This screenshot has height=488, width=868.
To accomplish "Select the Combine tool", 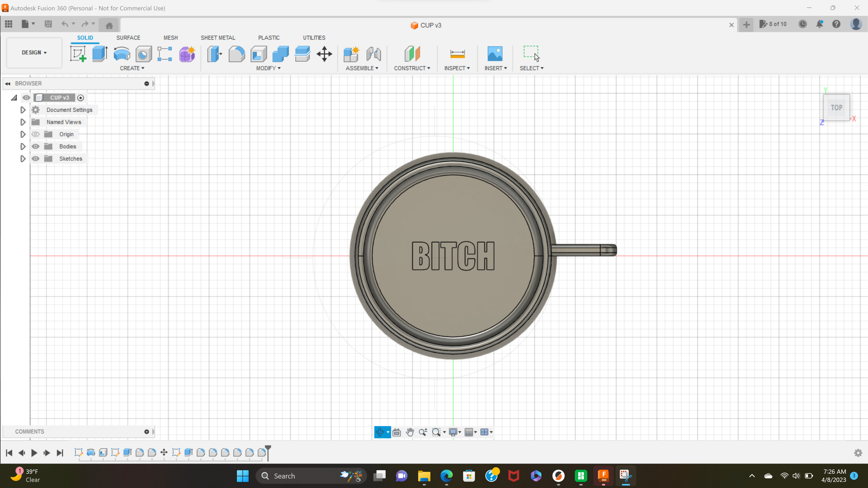I will (x=280, y=54).
